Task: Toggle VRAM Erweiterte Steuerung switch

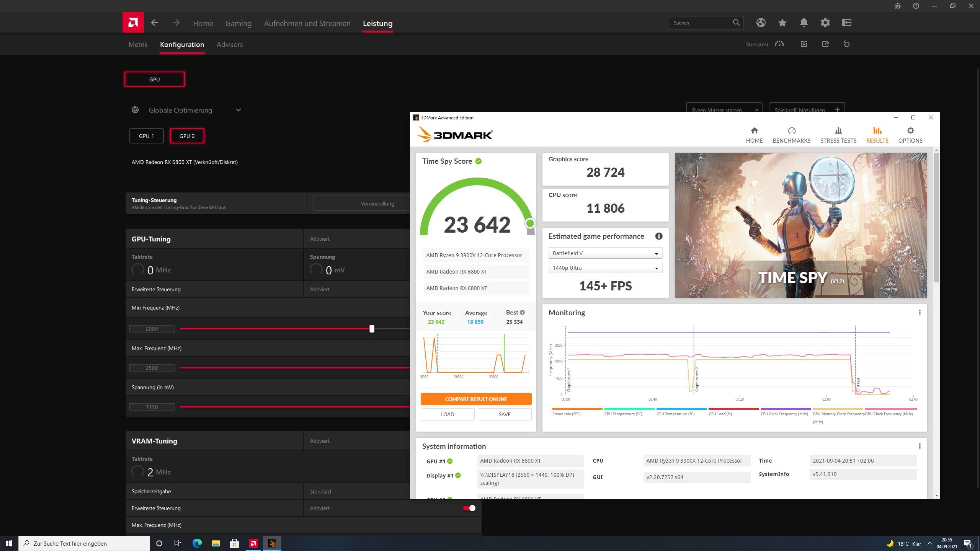Action: pos(469,508)
